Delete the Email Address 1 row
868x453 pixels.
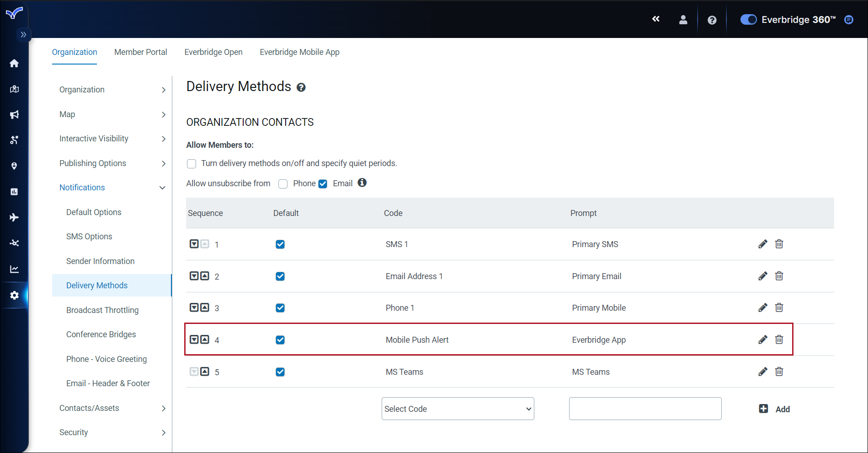coord(779,276)
